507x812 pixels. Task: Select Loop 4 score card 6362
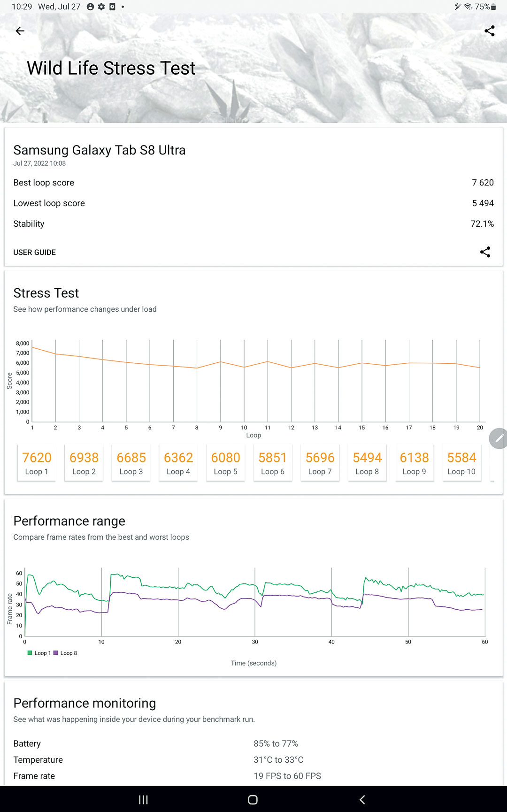[x=178, y=463]
